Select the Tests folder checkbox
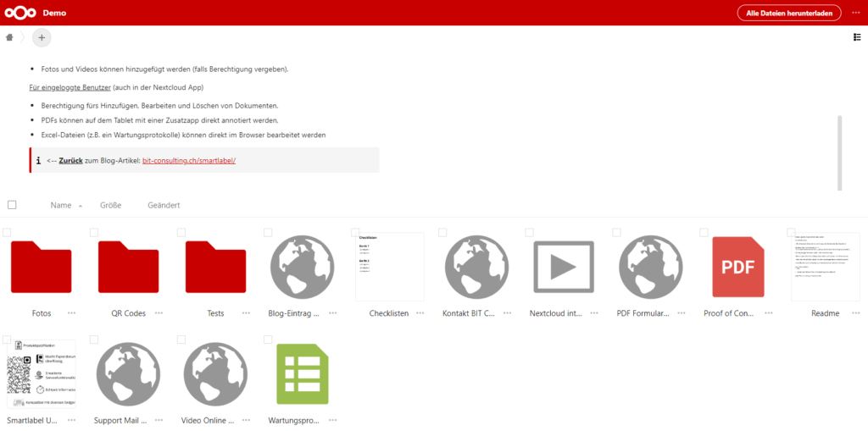Screen dimensions: 868x431 point(181,232)
